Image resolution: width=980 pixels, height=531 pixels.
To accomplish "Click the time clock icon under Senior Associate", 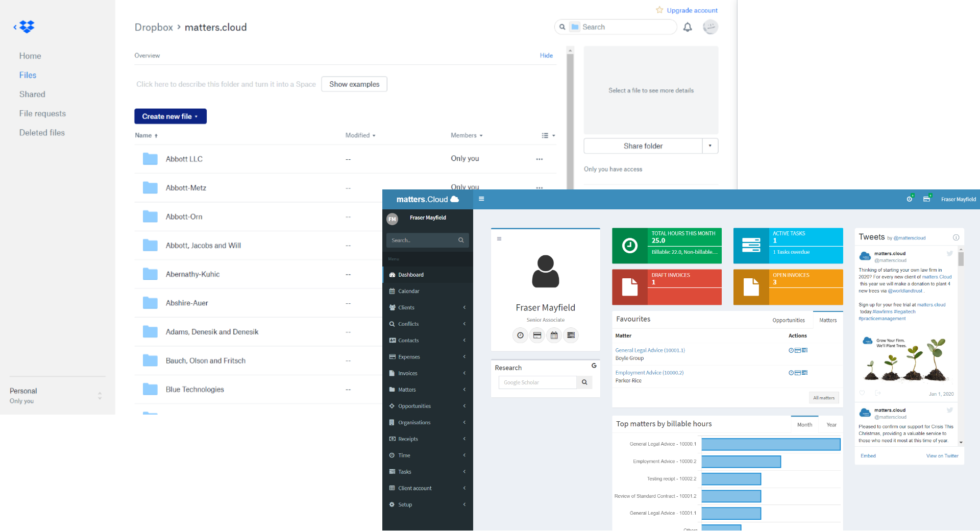I will 520,335.
